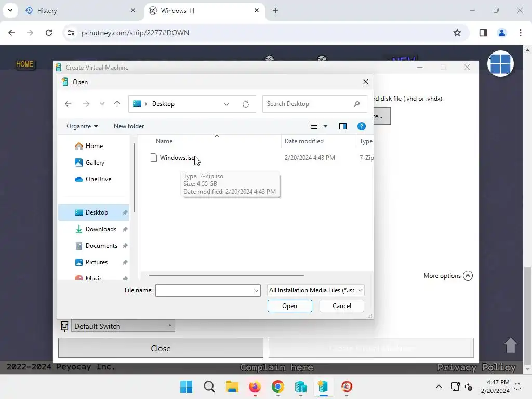Screen dimensions: 532x399
Task: Click the pchutney.com address bar
Action: tap(135, 33)
